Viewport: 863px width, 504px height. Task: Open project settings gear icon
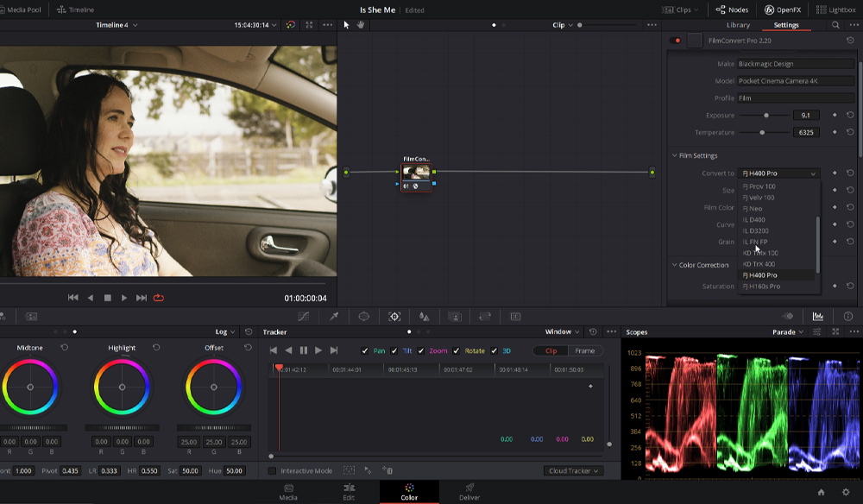click(x=846, y=492)
